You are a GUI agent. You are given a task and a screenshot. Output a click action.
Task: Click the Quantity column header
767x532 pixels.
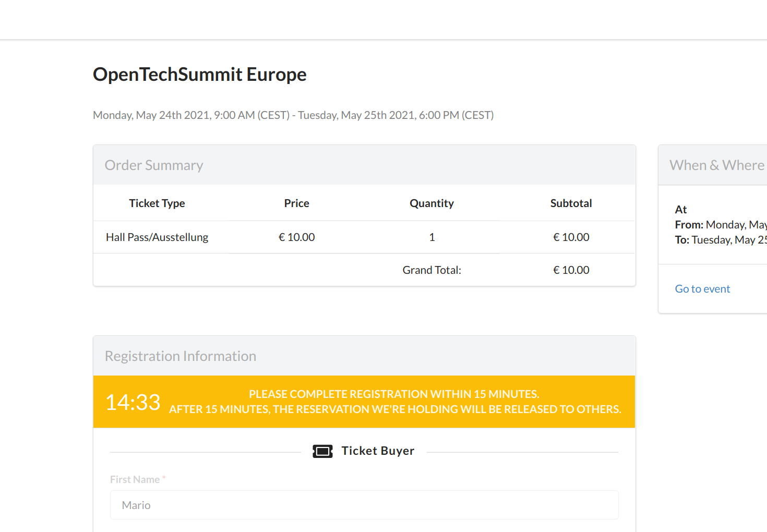(432, 203)
